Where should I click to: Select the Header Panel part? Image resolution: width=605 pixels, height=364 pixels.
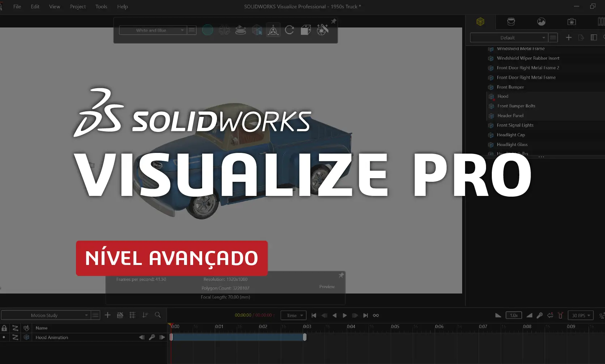(510, 116)
